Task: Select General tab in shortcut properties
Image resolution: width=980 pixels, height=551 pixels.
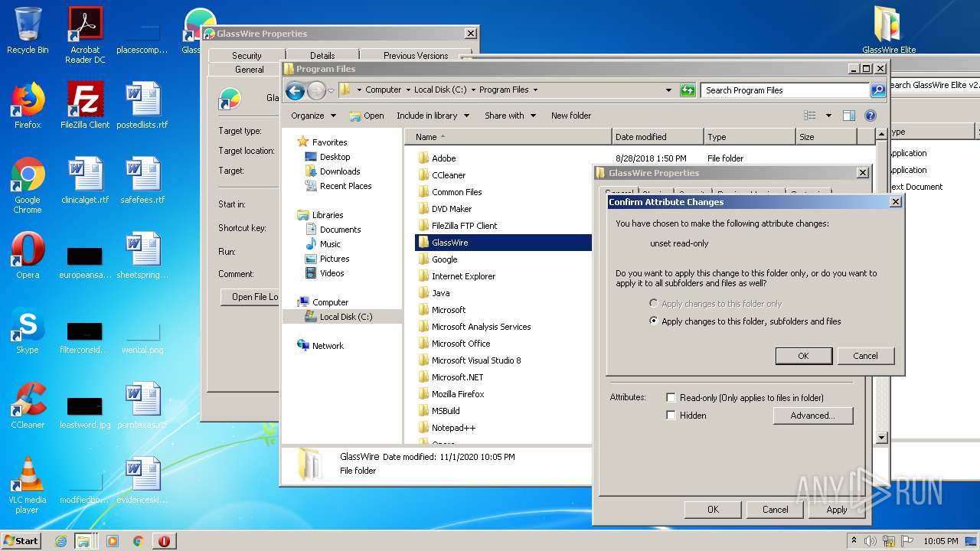Action: coord(250,69)
